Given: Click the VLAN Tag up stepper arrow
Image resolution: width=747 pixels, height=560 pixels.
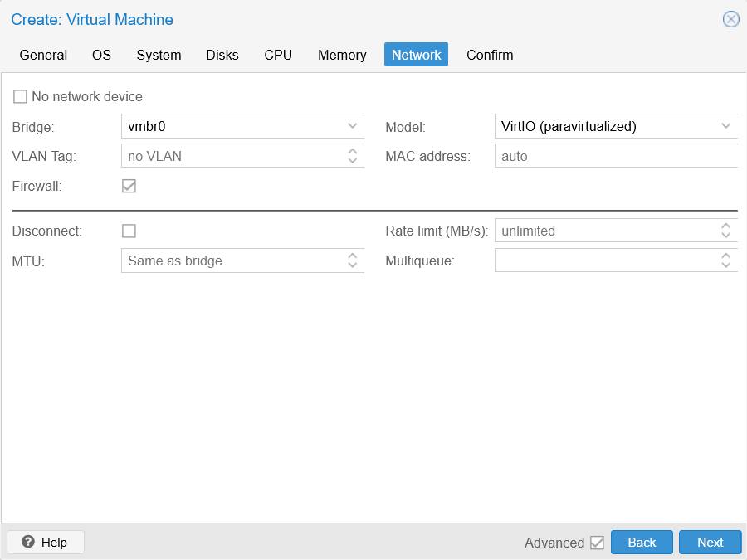Looking at the screenshot, I should point(354,152).
